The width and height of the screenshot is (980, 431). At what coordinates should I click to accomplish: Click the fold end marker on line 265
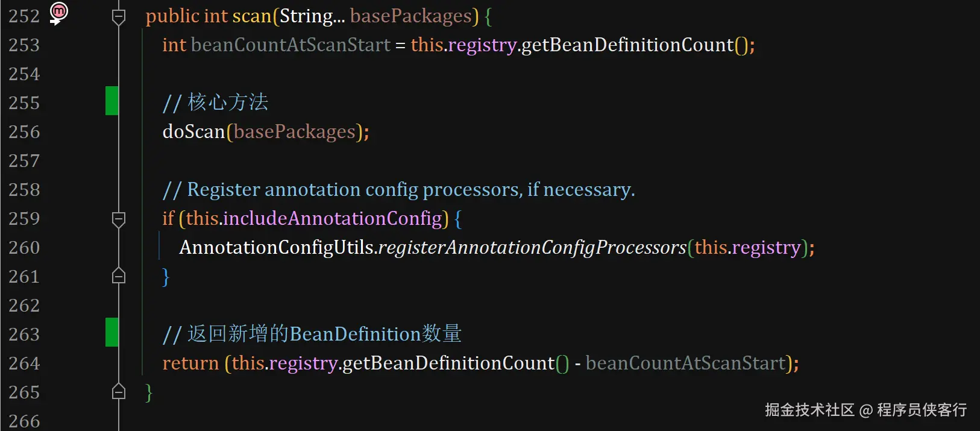tap(119, 392)
